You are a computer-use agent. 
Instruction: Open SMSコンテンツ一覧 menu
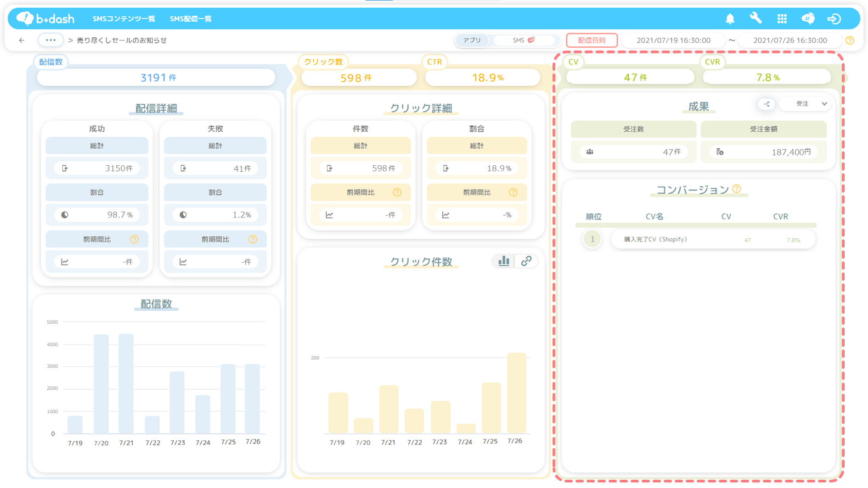(x=124, y=19)
